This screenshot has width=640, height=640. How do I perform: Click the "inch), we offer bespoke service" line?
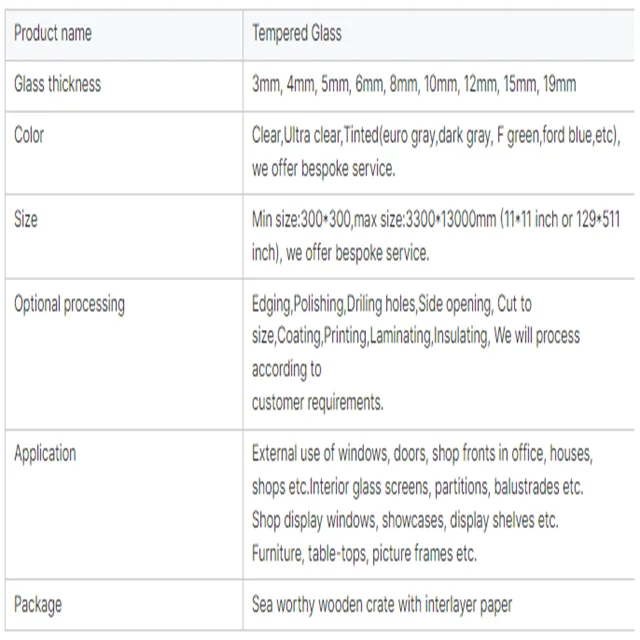click(x=340, y=253)
